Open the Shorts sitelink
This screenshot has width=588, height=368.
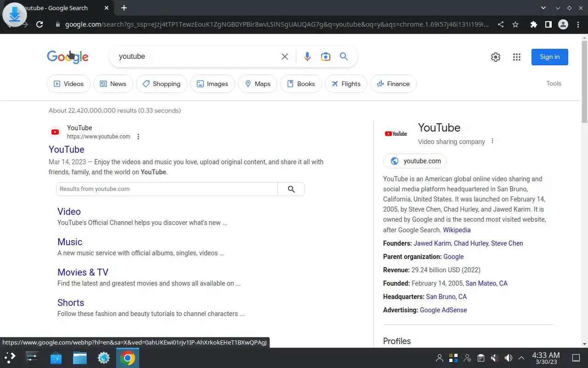(71, 303)
